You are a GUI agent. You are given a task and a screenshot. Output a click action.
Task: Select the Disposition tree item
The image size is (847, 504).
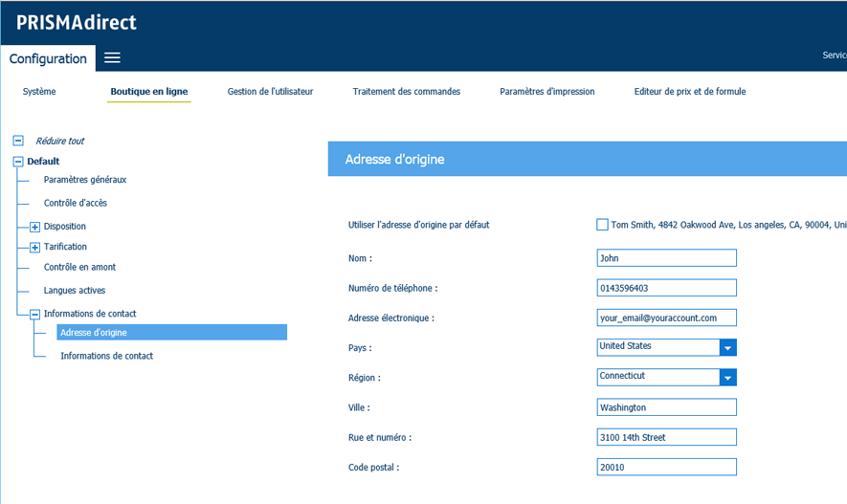click(x=65, y=226)
